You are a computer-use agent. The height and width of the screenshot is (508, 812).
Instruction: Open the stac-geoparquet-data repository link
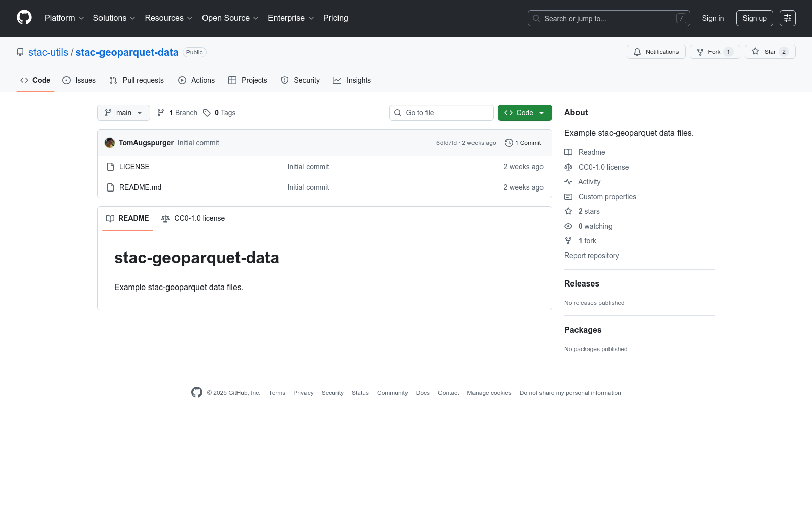pos(127,52)
